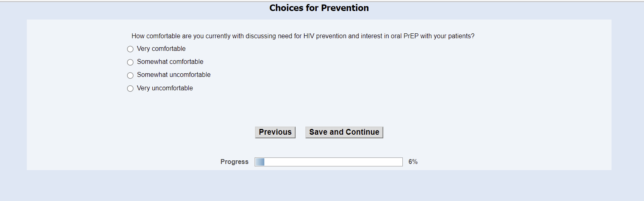Click the word 'PrEP' in the question
Viewport: 644px width, 201px height.
[x=411, y=36]
